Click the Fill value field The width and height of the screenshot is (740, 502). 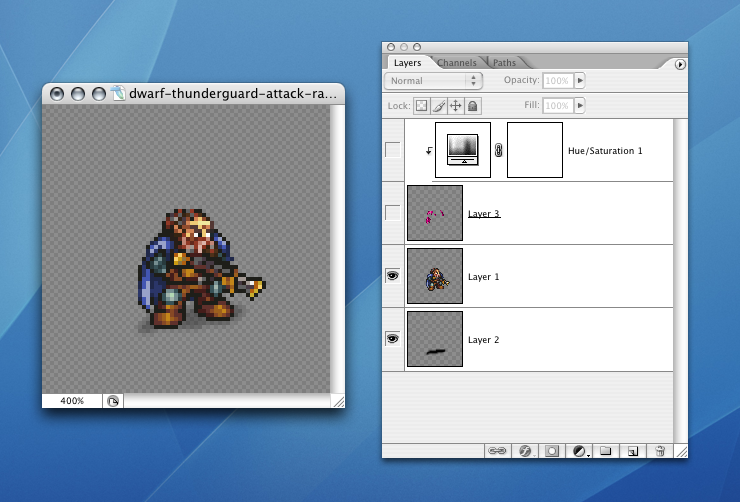point(557,106)
